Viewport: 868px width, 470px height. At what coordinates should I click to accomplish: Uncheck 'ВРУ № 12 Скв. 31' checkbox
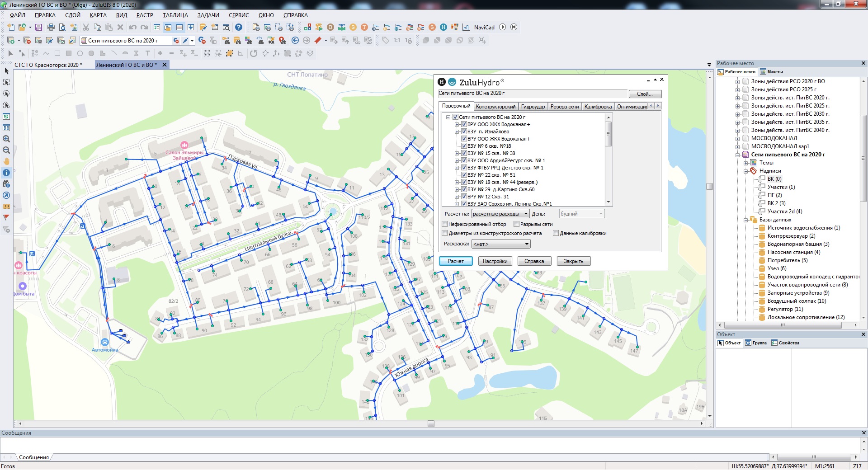(x=463, y=197)
